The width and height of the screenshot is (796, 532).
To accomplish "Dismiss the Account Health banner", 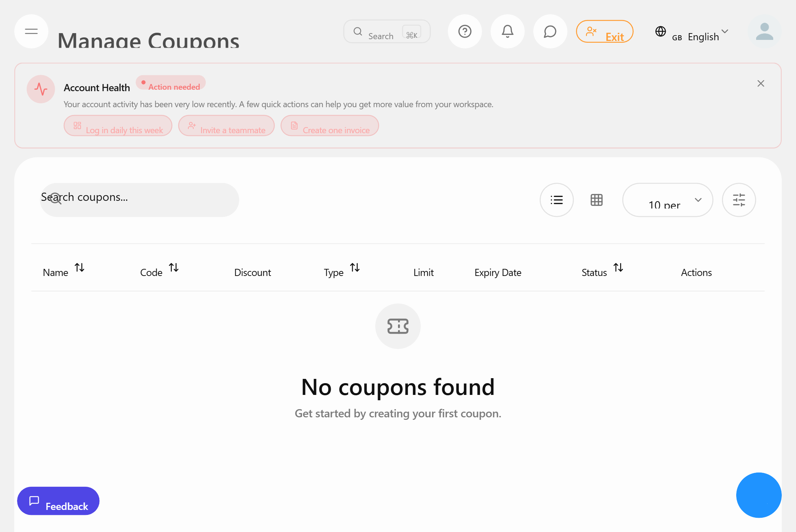I will tap(761, 83).
